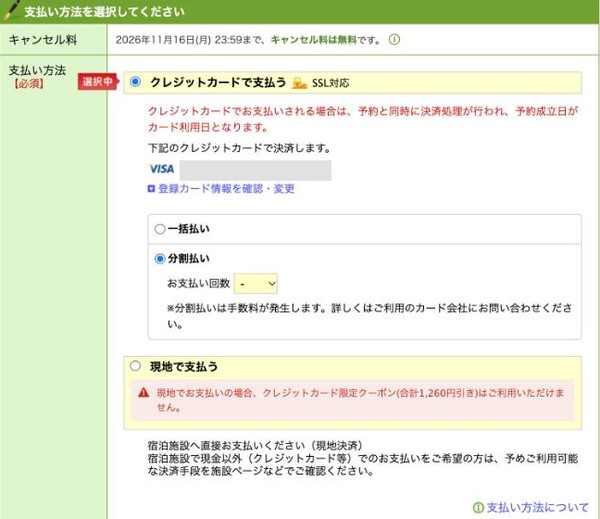
Task: Click info icon beside 支払い方法について
Action: click(x=478, y=508)
